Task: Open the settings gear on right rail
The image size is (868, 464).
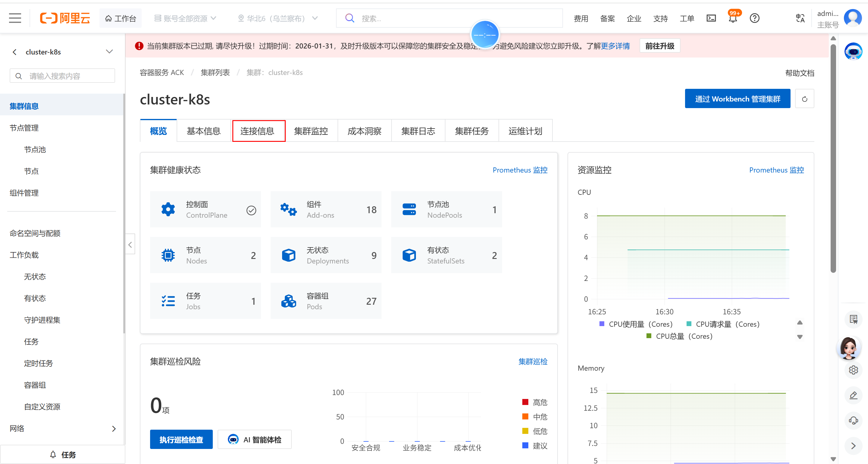Action: pos(853,370)
